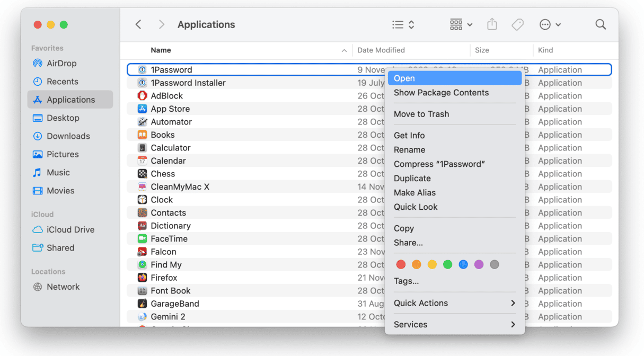The width and height of the screenshot is (644, 356).
Task: Select Show Package Contents menu item
Action: tap(441, 93)
